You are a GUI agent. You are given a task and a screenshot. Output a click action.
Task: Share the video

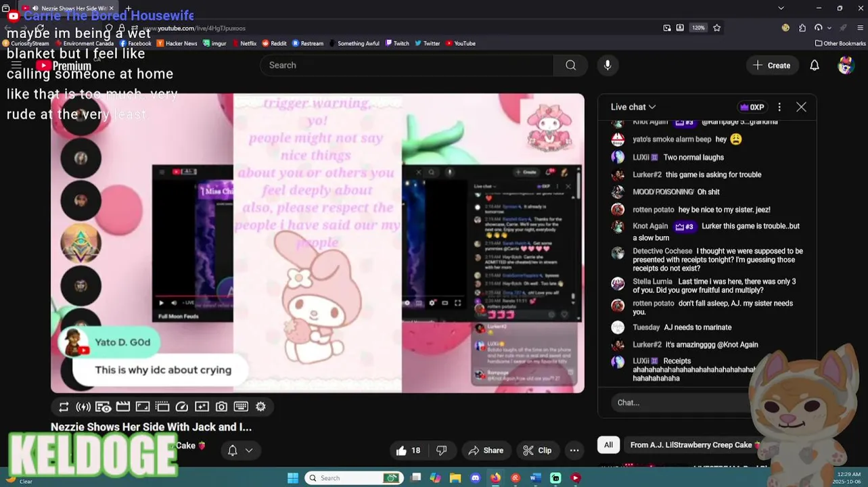486,450
